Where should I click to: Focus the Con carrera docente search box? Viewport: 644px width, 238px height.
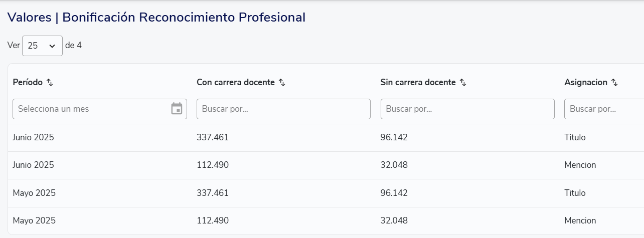(x=283, y=109)
